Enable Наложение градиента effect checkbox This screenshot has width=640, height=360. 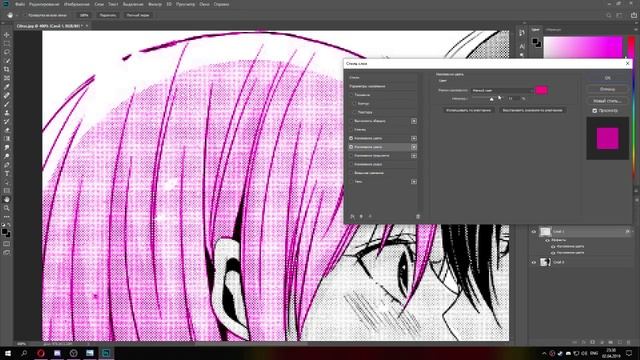coord(351,156)
